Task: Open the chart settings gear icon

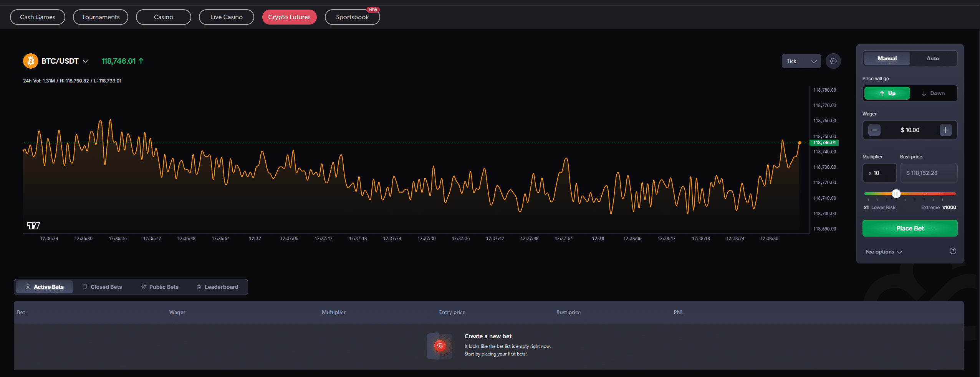Action: point(833,61)
